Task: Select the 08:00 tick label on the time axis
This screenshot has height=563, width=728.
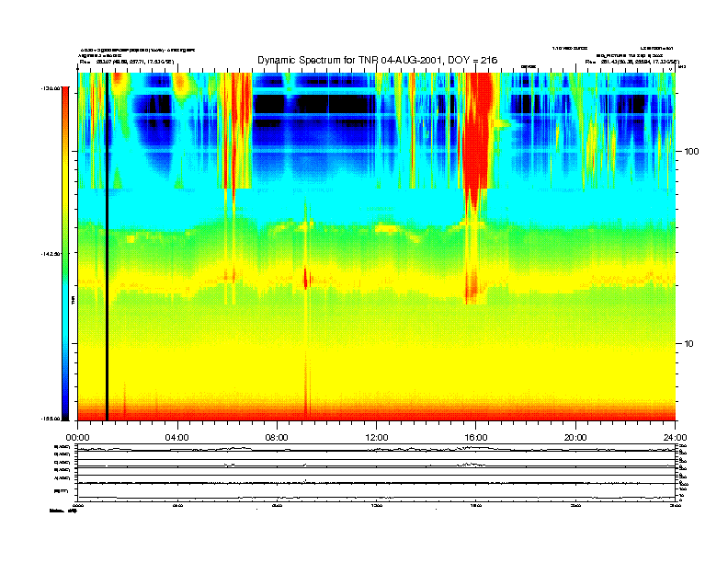Action: (x=277, y=437)
